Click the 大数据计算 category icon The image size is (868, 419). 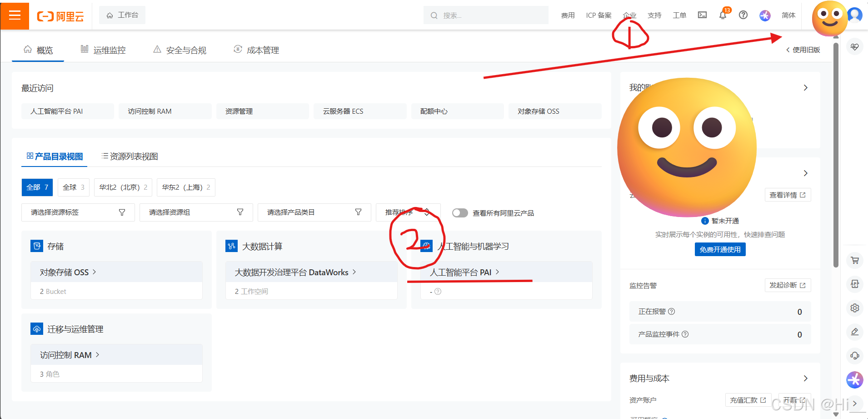click(x=231, y=246)
